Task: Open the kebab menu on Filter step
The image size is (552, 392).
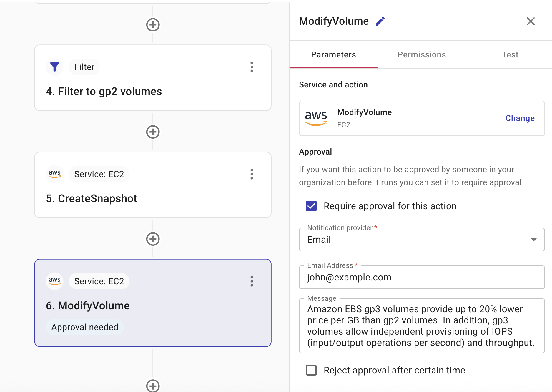Action: tap(252, 67)
